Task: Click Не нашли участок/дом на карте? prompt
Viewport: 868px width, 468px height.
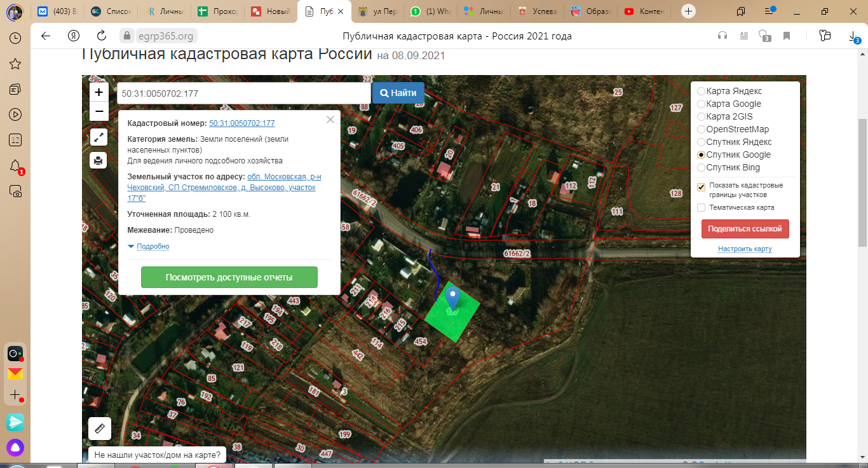Action: 158,455
